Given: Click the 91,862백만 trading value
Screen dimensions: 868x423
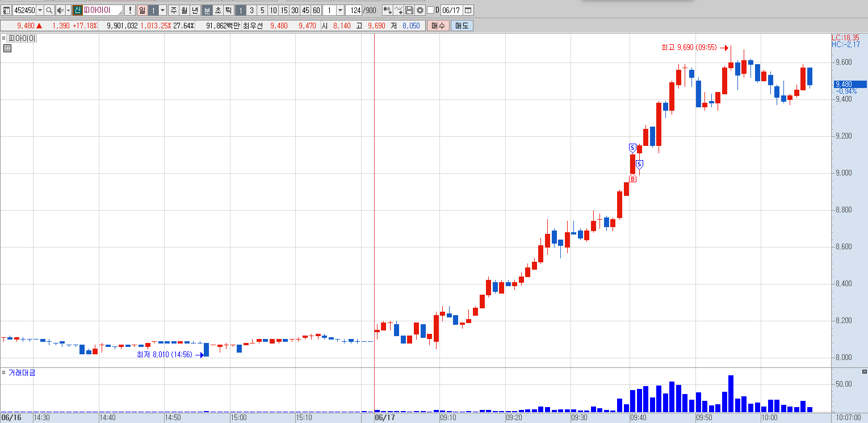Looking at the screenshot, I should [x=224, y=26].
